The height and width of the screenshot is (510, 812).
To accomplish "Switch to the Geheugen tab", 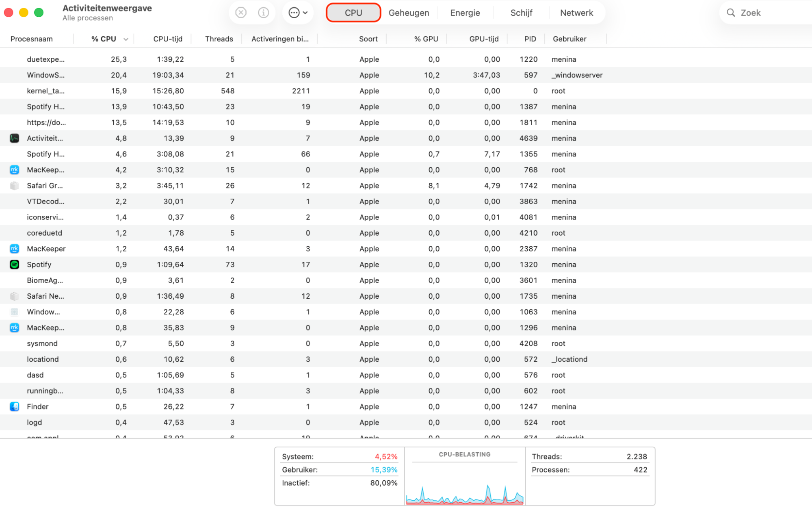I will coord(409,13).
